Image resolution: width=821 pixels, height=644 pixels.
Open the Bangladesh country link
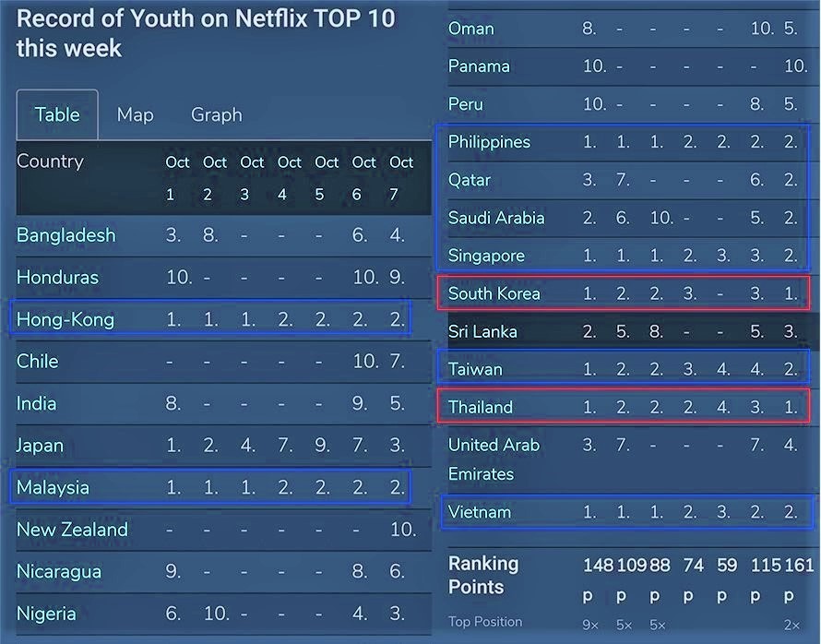(x=66, y=235)
